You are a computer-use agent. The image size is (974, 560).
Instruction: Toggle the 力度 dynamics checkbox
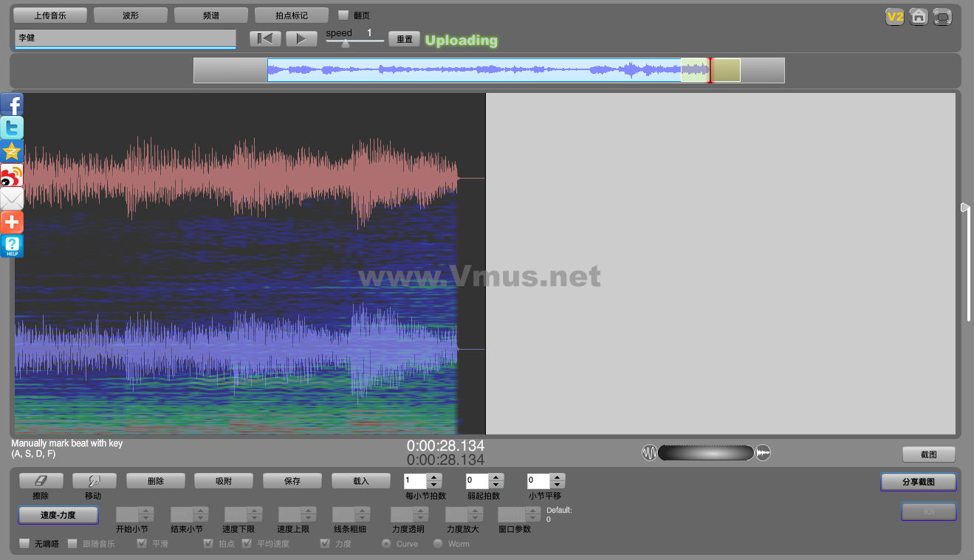(325, 544)
